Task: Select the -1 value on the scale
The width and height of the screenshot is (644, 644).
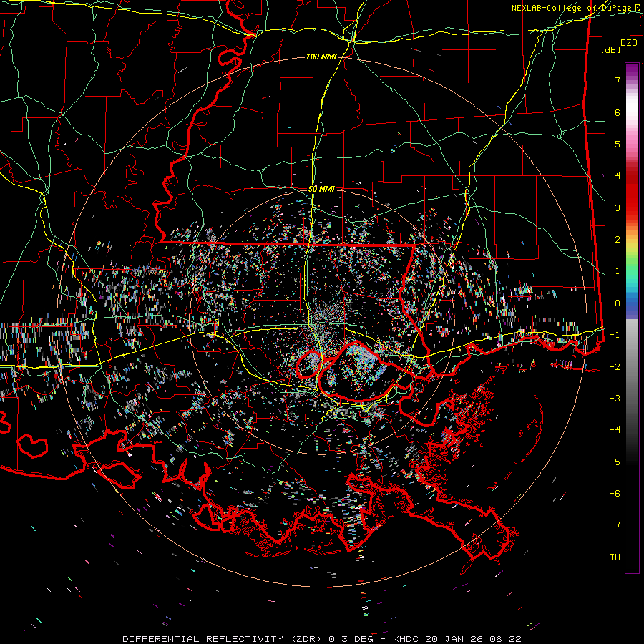Action: click(x=615, y=335)
